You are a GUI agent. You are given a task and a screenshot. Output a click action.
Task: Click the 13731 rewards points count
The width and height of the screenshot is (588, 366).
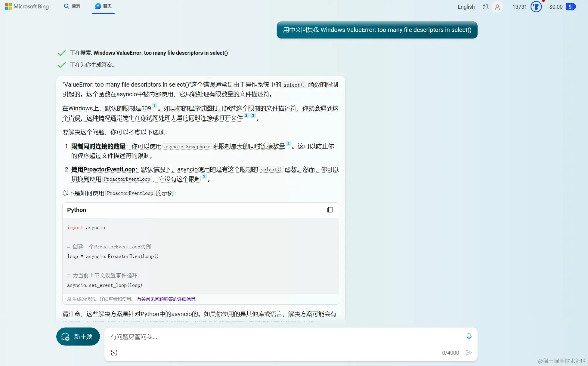(519, 7)
